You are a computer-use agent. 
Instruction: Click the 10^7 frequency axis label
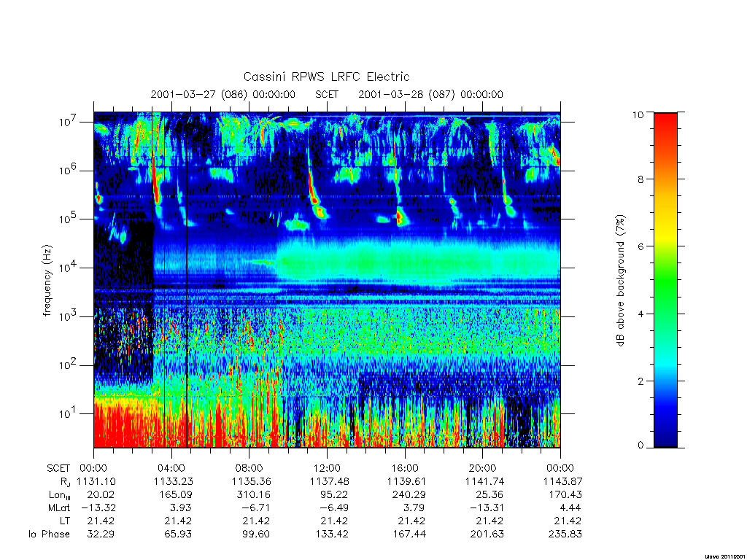[68, 122]
